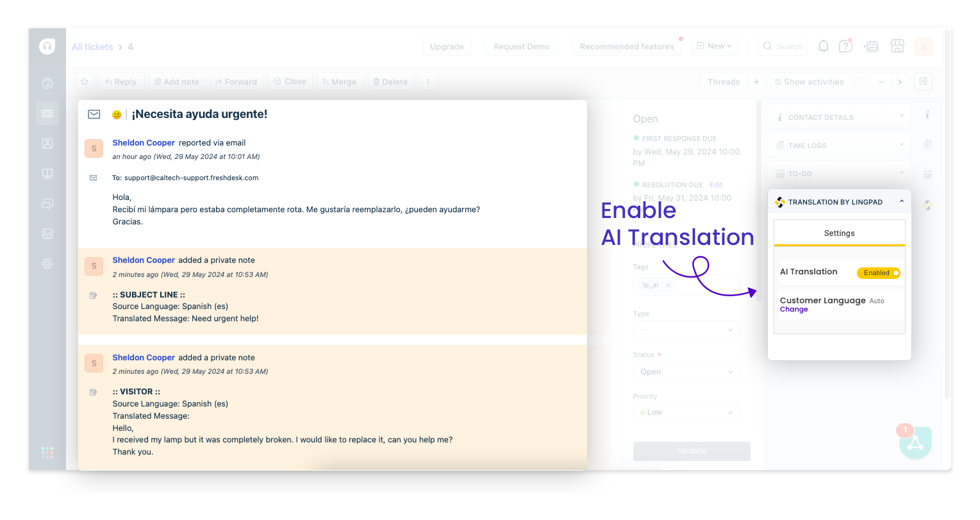Click the Forward button
This screenshot has height=520, width=980.
coord(237,82)
